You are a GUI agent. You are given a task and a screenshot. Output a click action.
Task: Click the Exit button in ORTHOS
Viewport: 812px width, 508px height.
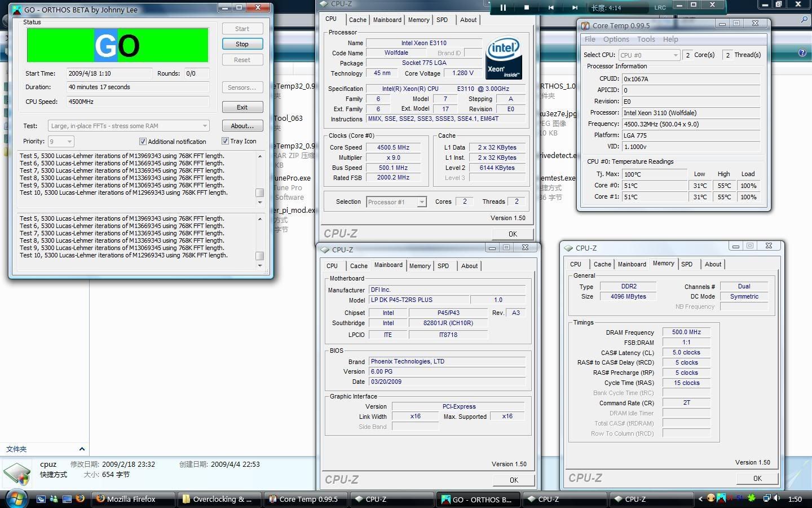242,107
